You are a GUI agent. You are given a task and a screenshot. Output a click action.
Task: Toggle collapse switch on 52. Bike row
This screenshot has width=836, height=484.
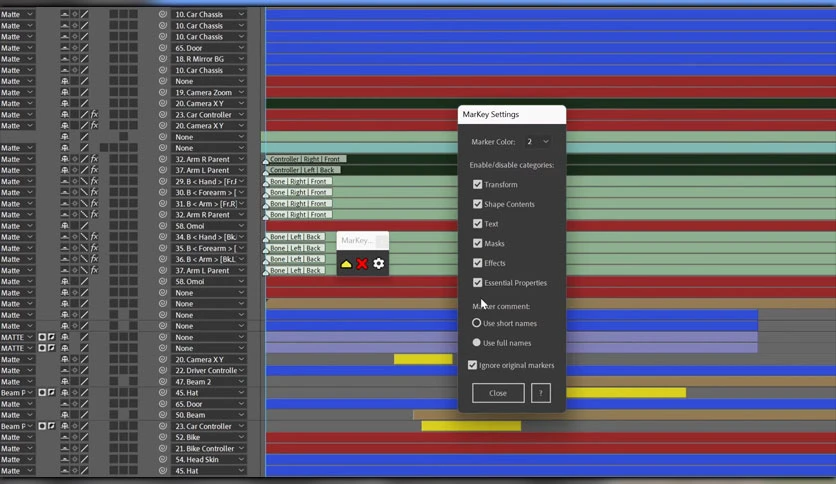75,437
